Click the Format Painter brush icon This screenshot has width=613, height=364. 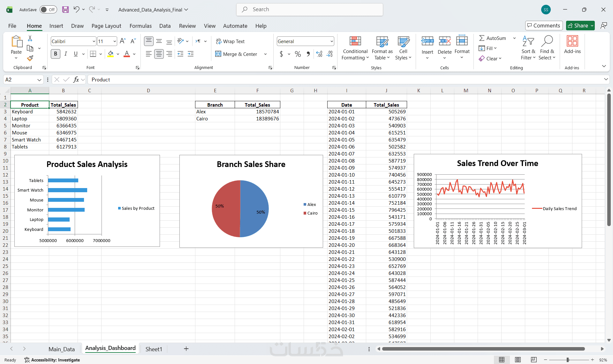[30, 58]
